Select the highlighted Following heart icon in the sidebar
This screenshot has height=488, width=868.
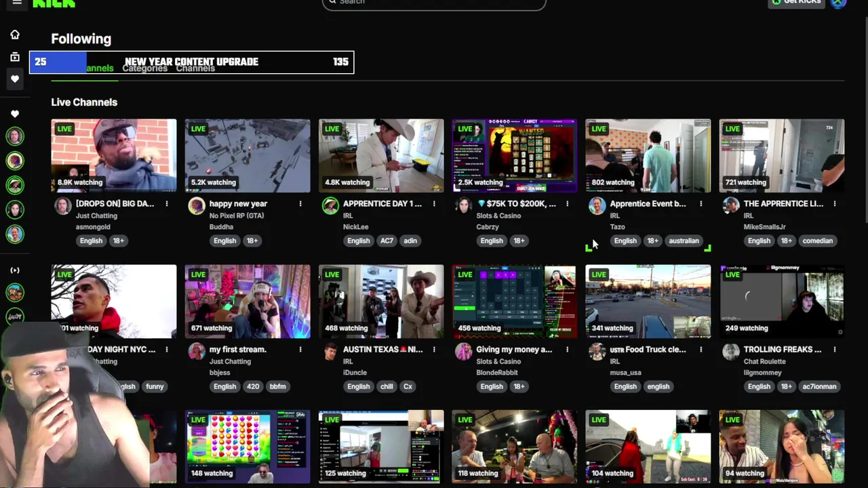[x=15, y=79]
